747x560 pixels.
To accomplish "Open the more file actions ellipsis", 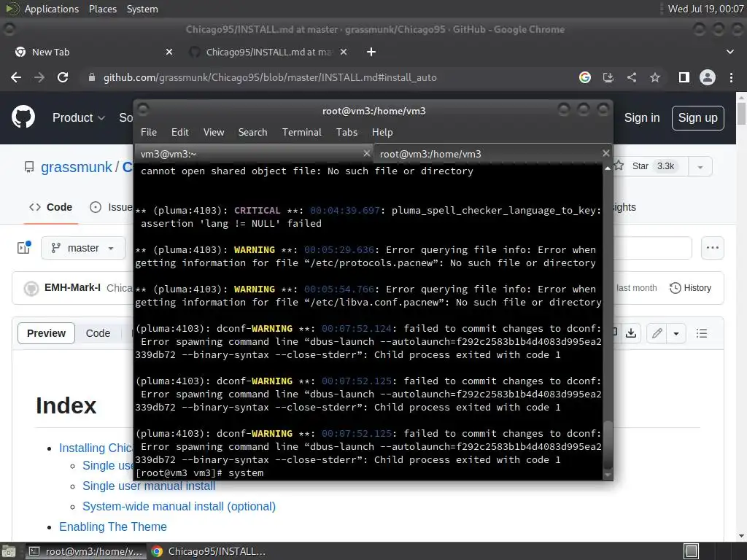I will (712, 248).
